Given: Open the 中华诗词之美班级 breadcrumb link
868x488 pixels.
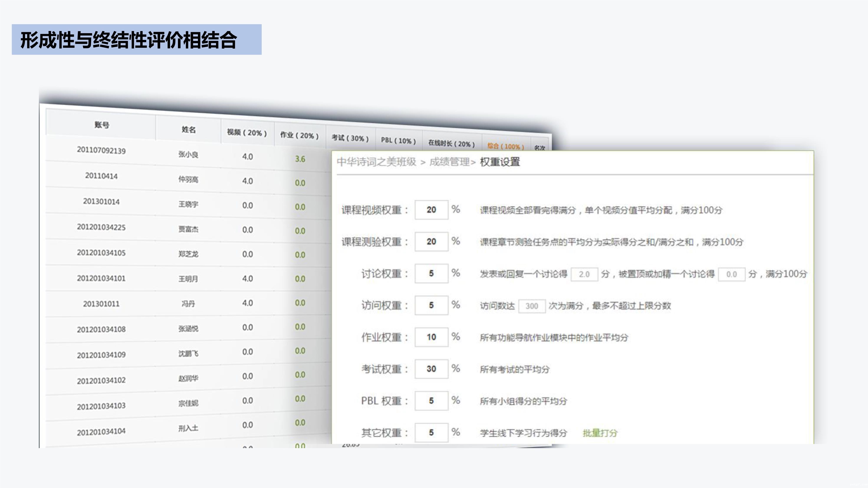Looking at the screenshot, I should coord(376,162).
